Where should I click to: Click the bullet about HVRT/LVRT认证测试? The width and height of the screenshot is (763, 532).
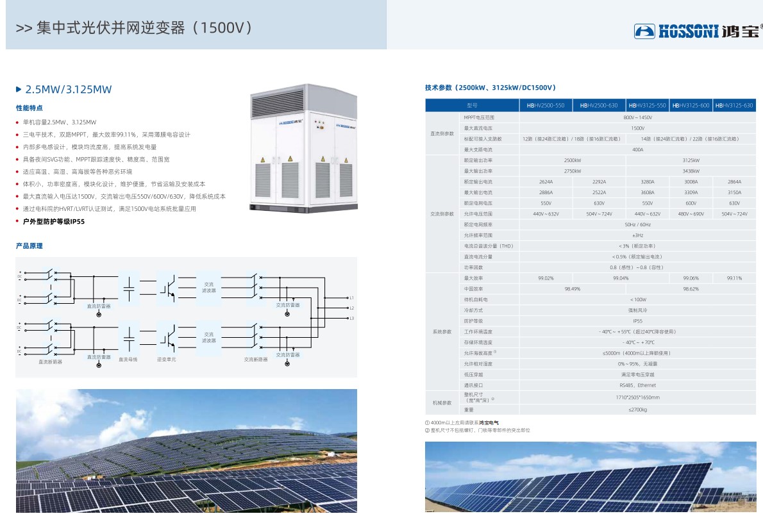tap(110, 209)
